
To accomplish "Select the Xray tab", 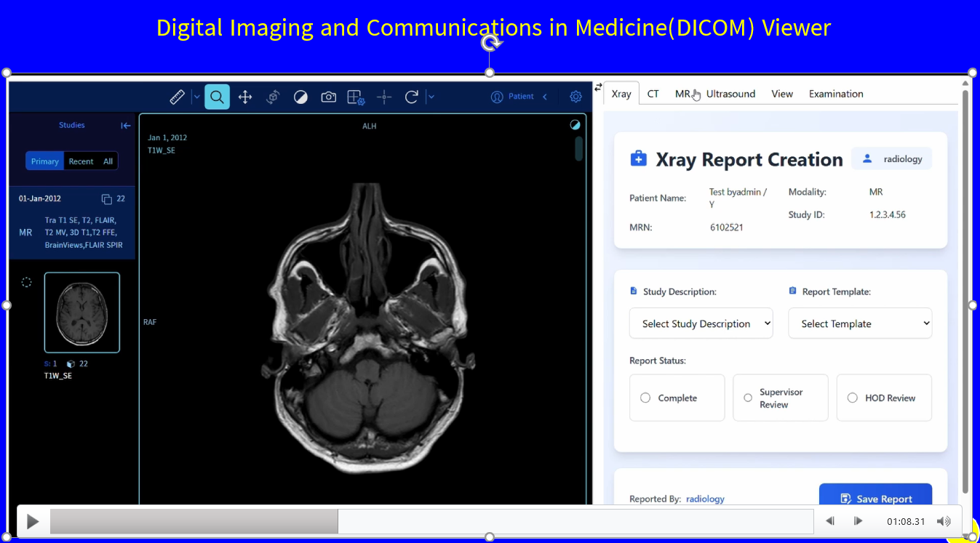I will 621,94.
